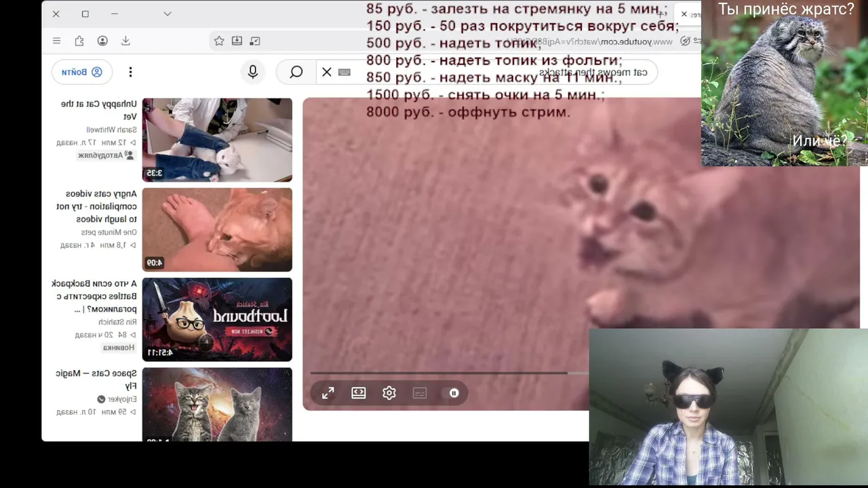The width and height of the screenshot is (868, 488).
Task: Open the Lootbound Backpack Battles thumbnail
Action: tap(217, 319)
